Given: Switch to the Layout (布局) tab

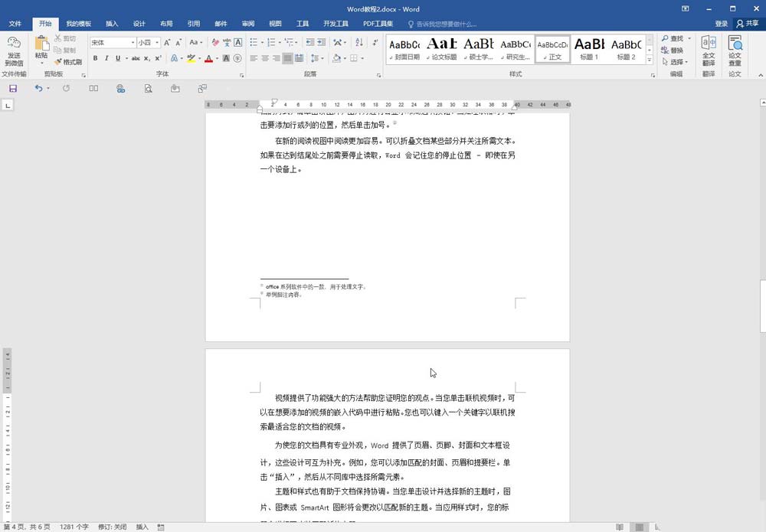Looking at the screenshot, I should (166, 24).
